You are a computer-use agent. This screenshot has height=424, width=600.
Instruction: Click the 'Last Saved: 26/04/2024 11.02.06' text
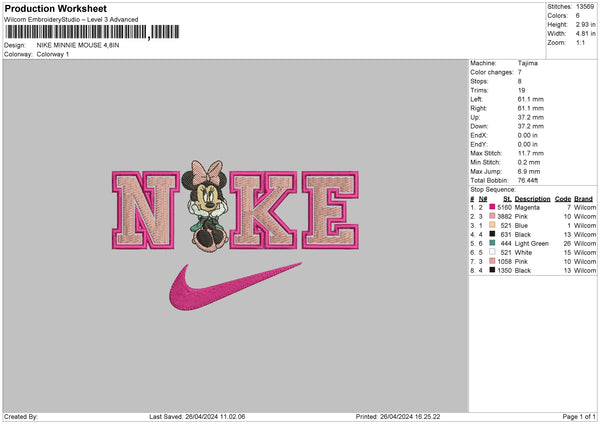tap(197, 416)
